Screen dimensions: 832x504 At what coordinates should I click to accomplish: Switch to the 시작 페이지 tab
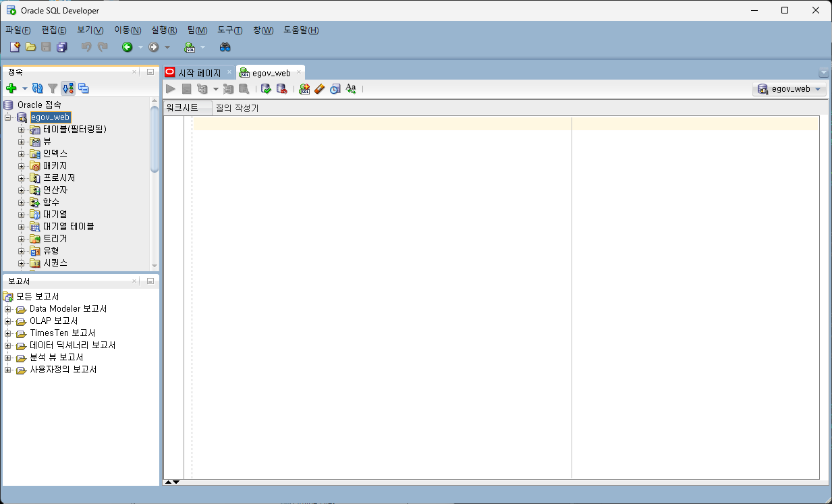199,73
